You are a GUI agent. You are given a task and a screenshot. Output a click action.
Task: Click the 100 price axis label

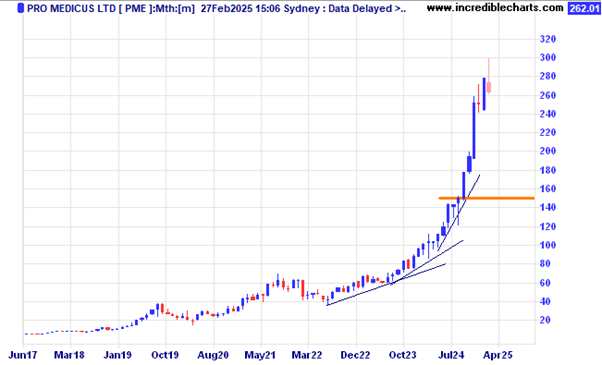tap(548, 245)
